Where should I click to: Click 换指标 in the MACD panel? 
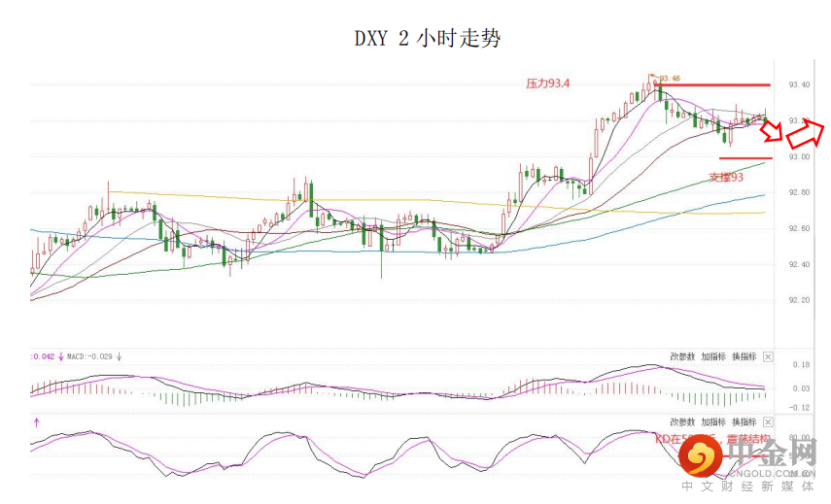tap(744, 356)
